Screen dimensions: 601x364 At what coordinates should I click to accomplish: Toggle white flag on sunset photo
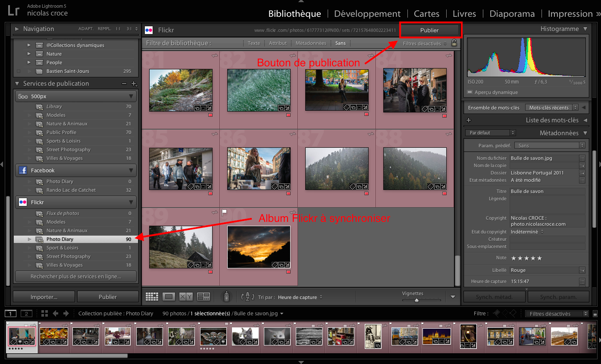(x=224, y=212)
